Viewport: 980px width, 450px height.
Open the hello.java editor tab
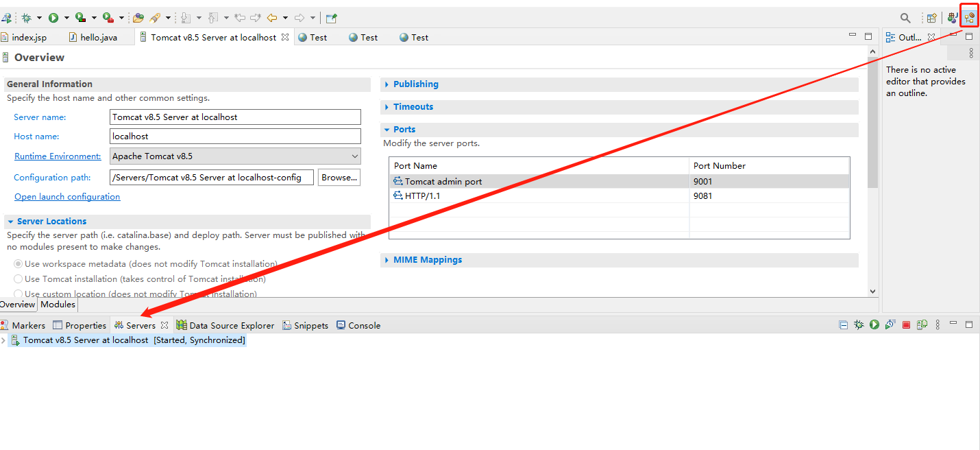[x=93, y=37]
